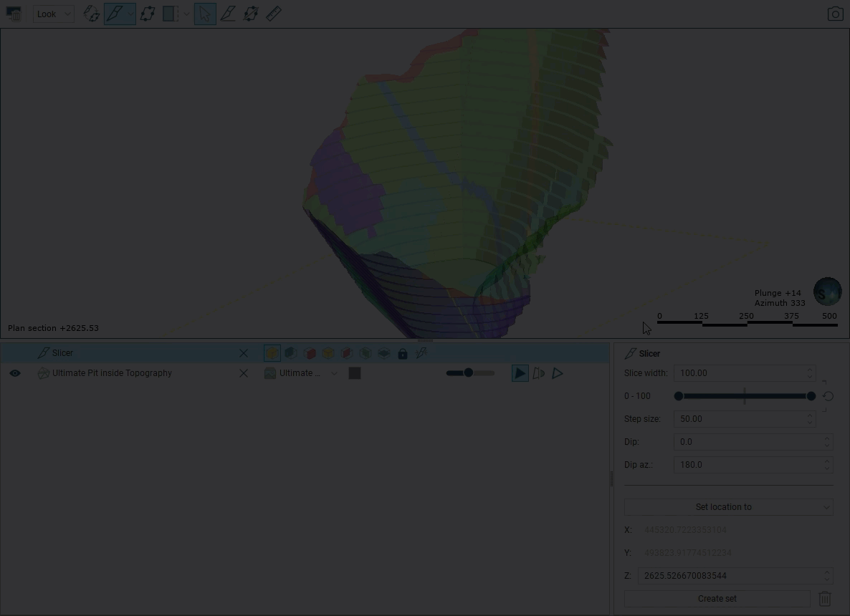Open the Look view dropdown
Viewport: 850px width, 616px height.
pos(54,14)
